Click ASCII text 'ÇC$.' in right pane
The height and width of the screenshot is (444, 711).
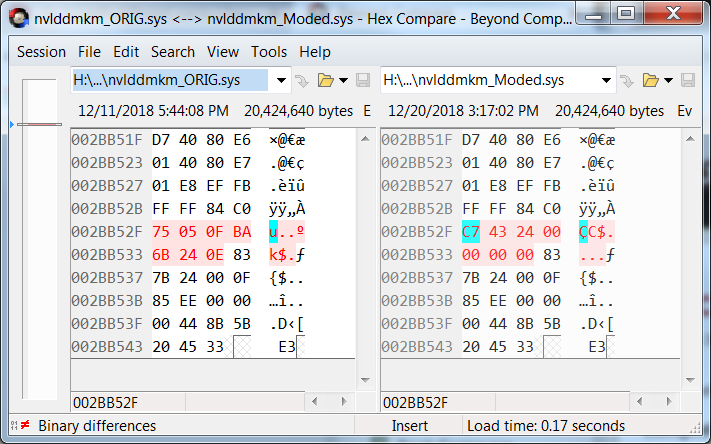596,232
